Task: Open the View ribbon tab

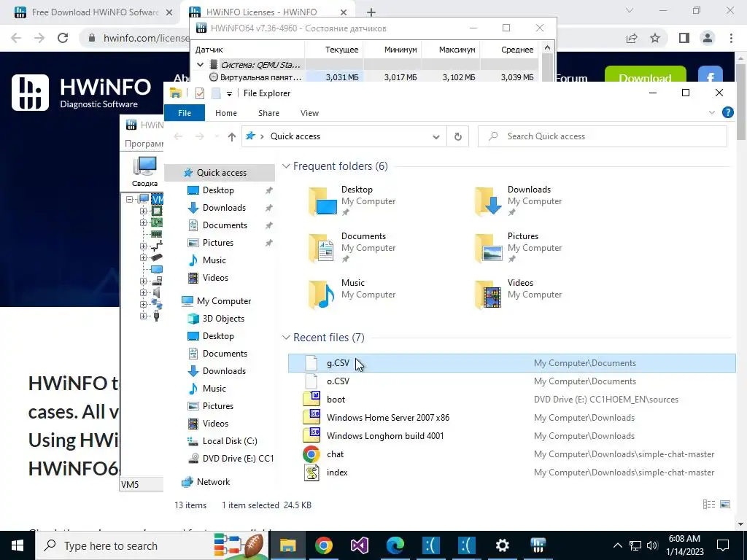Action: pyautogui.click(x=309, y=113)
